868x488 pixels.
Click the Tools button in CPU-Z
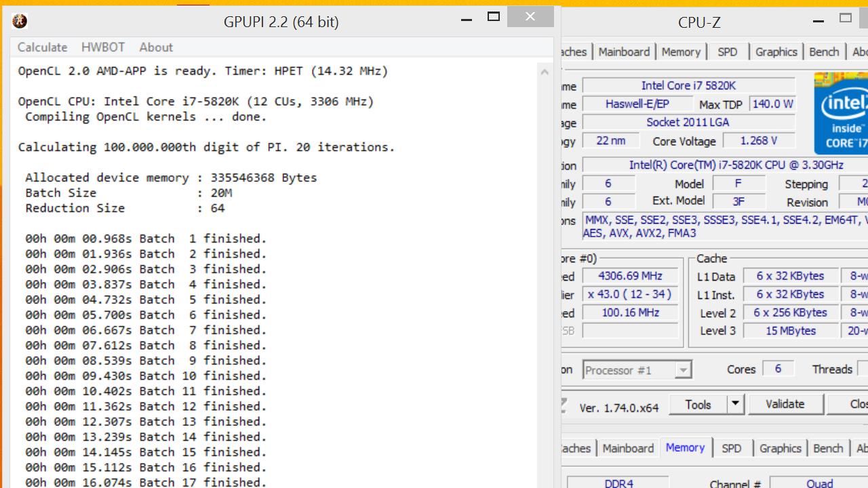698,405
